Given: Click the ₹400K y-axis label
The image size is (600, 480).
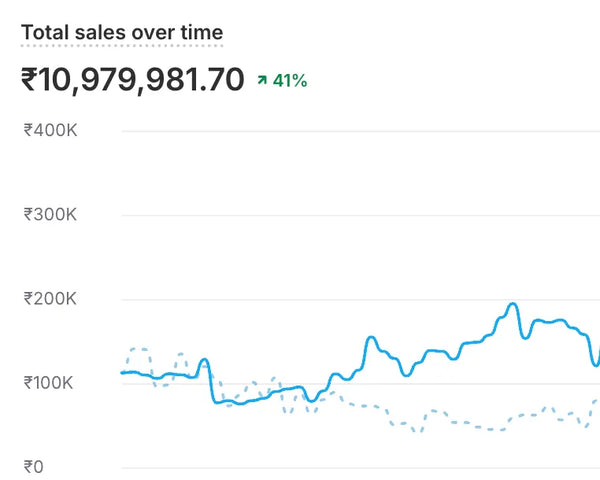Looking at the screenshot, I should pyautogui.click(x=50, y=130).
